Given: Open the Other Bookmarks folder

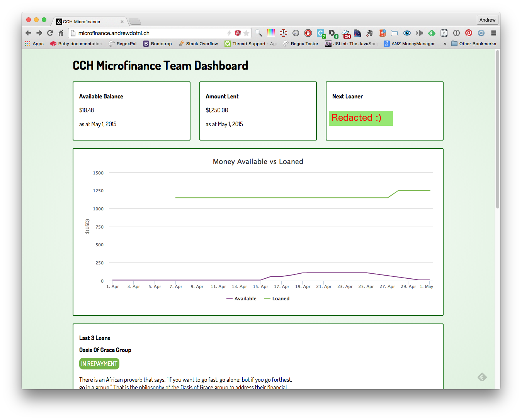Looking at the screenshot, I should click(x=474, y=44).
